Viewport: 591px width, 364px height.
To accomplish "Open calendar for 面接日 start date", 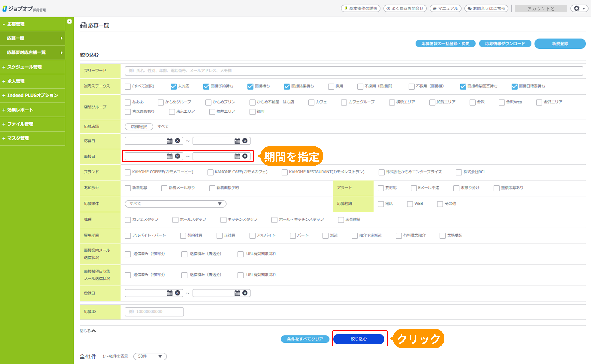I will 170,156.
